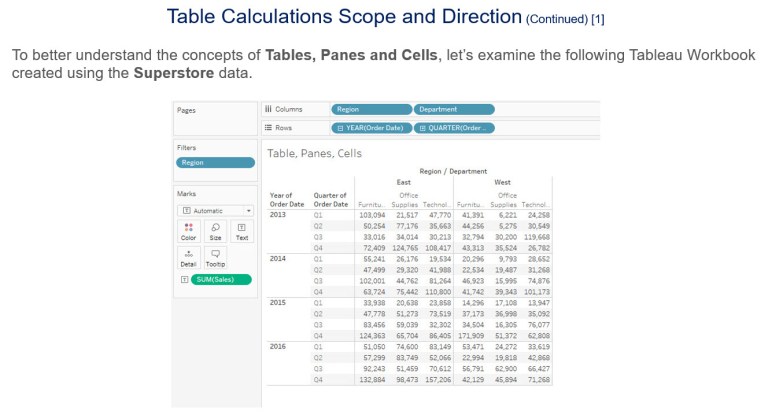Select the cell with value 132,884

[372, 380]
